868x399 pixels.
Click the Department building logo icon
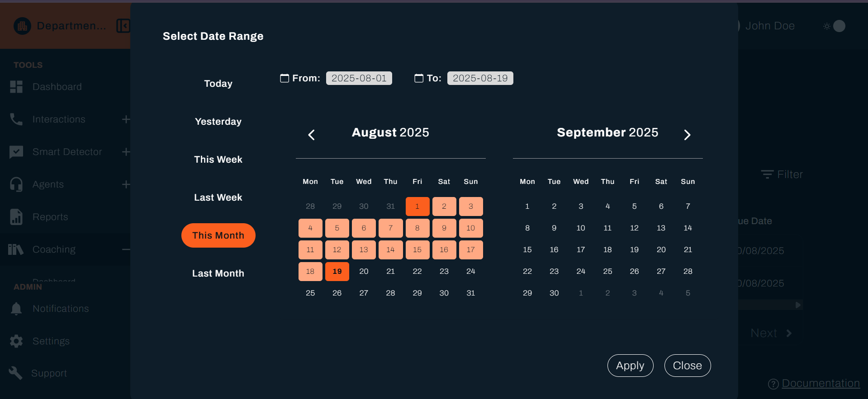click(22, 26)
